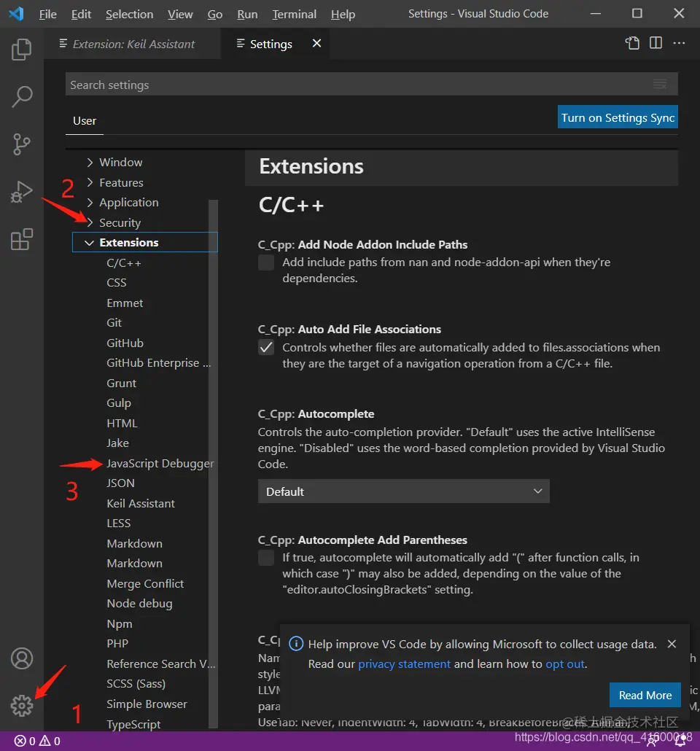
Task: Click the Read More button
Action: click(x=645, y=695)
